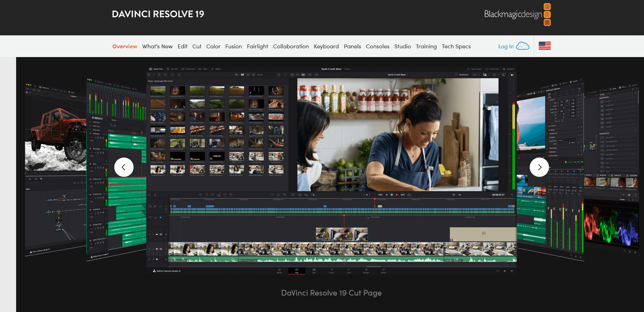Click the Import Media Folder icon

165,75
